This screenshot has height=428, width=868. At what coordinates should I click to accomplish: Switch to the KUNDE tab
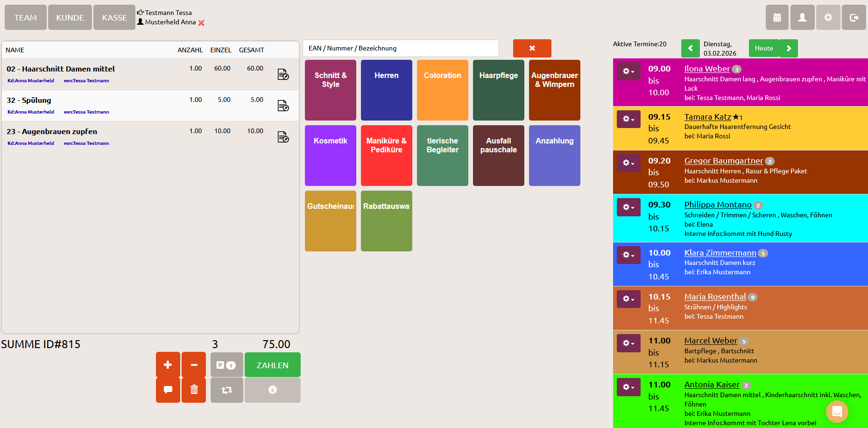tap(70, 18)
